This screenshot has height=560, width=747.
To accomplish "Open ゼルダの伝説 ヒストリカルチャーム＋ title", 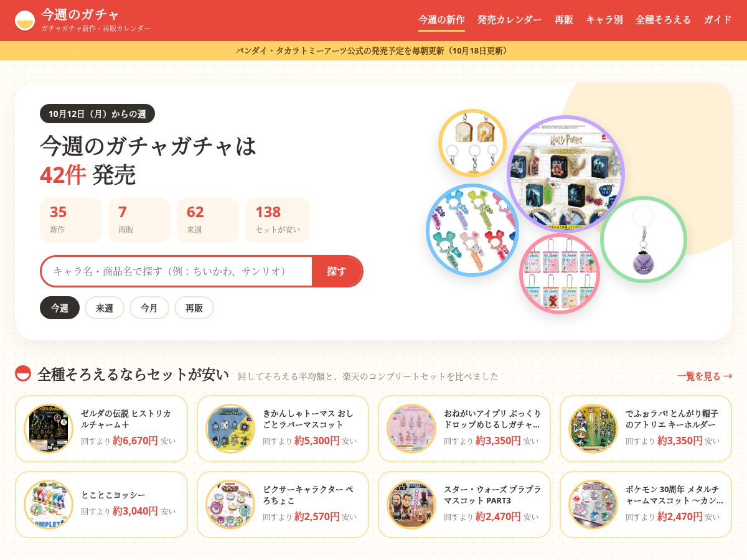I will coord(126,419).
